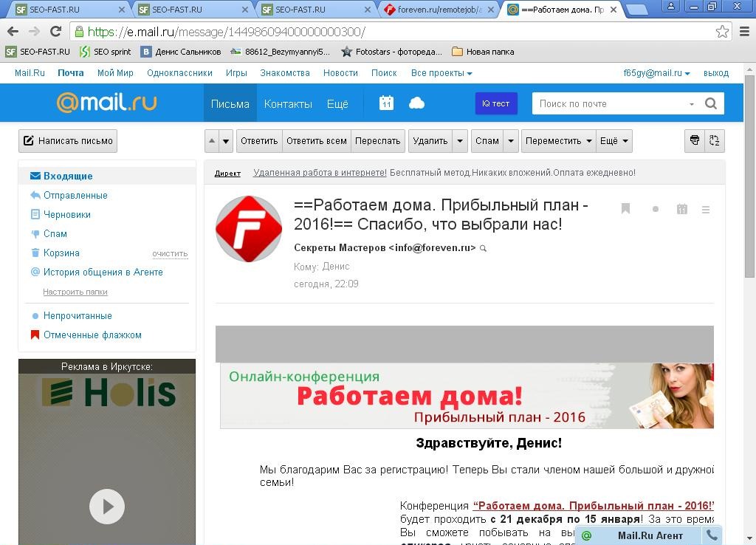Image resolution: width=756 pixels, height=545 pixels.
Task: Click in the Поиск по почте field
Action: [x=610, y=103]
